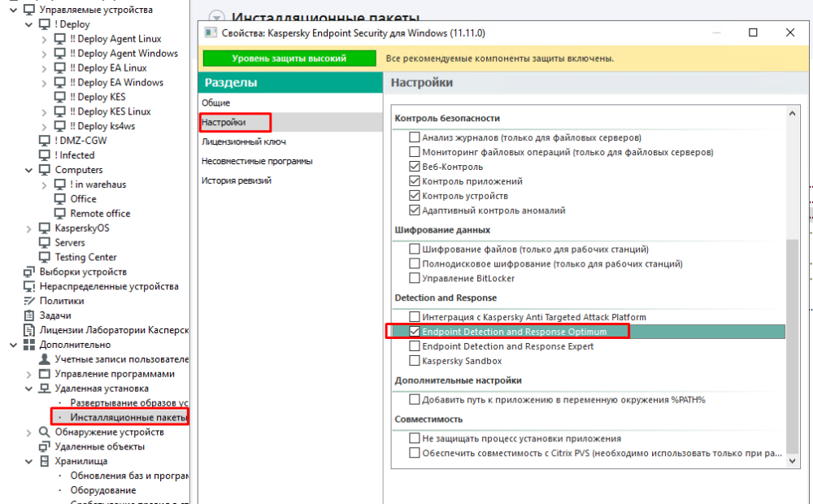This screenshot has height=504, width=813.
Task: Click the 'Удаленные объекты' icon
Action: tap(45, 446)
